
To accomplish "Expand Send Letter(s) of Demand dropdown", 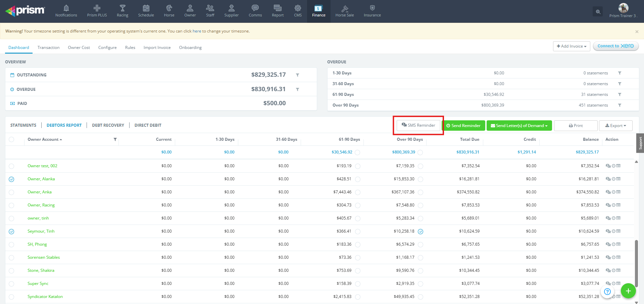I will click(x=519, y=126).
